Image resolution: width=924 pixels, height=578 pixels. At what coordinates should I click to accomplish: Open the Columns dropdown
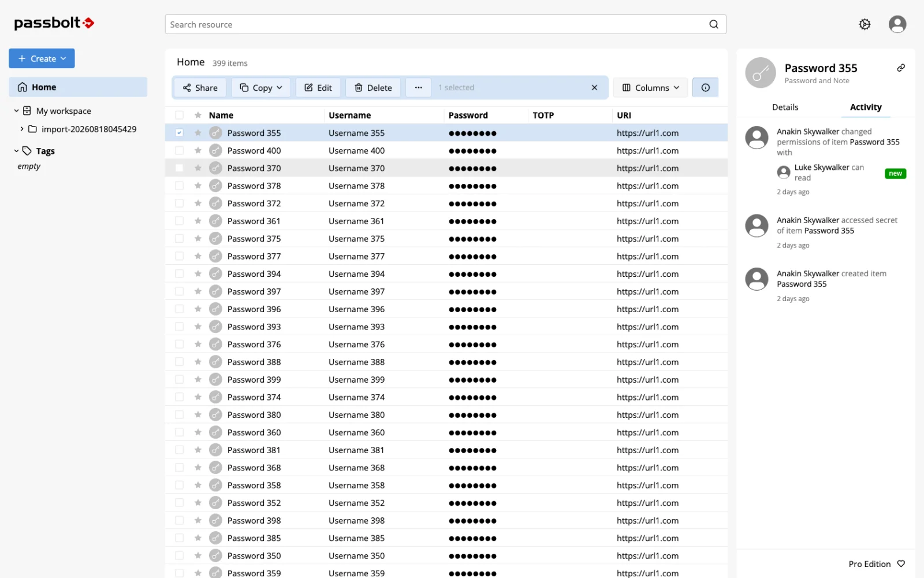pos(650,88)
